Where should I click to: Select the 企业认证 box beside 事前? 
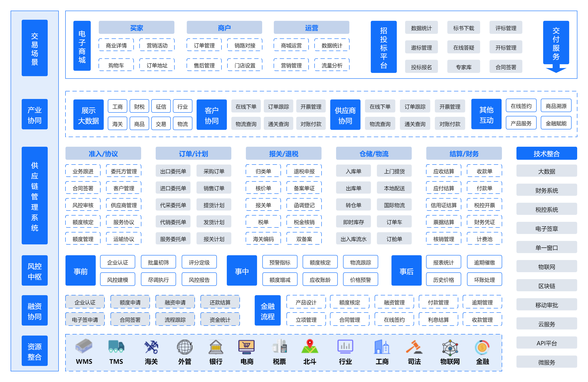tap(118, 262)
